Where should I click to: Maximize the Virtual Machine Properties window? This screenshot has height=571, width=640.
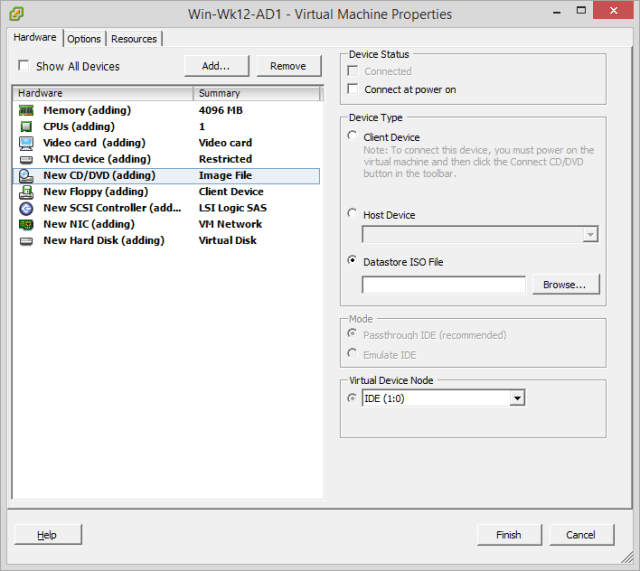tap(581, 11)
